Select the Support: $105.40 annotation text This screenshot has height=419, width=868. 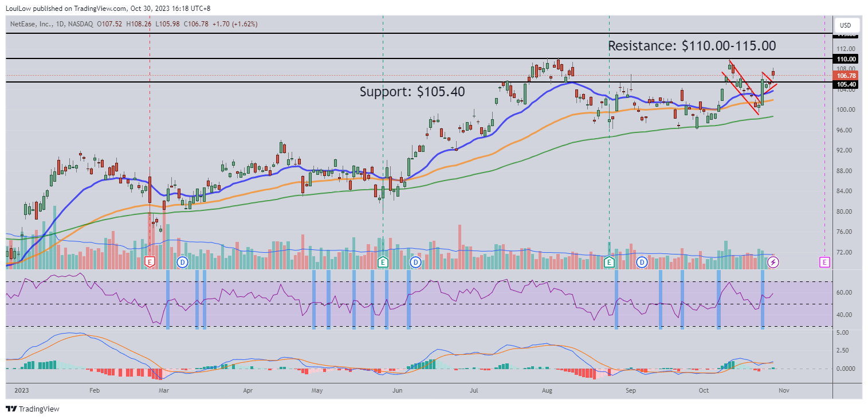coord(412,91)
